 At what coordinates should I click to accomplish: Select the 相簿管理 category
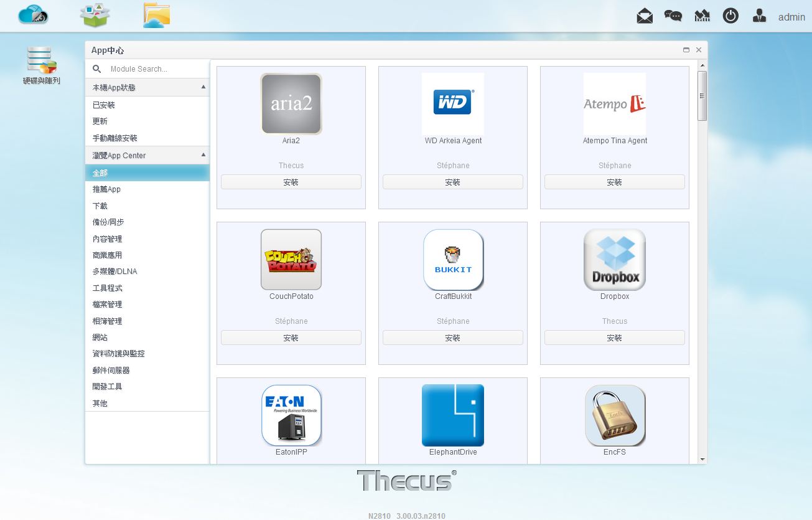(147, 321)
